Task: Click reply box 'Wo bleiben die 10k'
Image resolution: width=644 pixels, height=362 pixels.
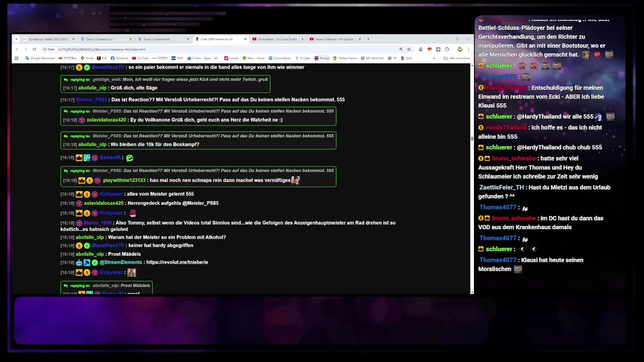Action: pyautogui.click(x=198, y=140)
